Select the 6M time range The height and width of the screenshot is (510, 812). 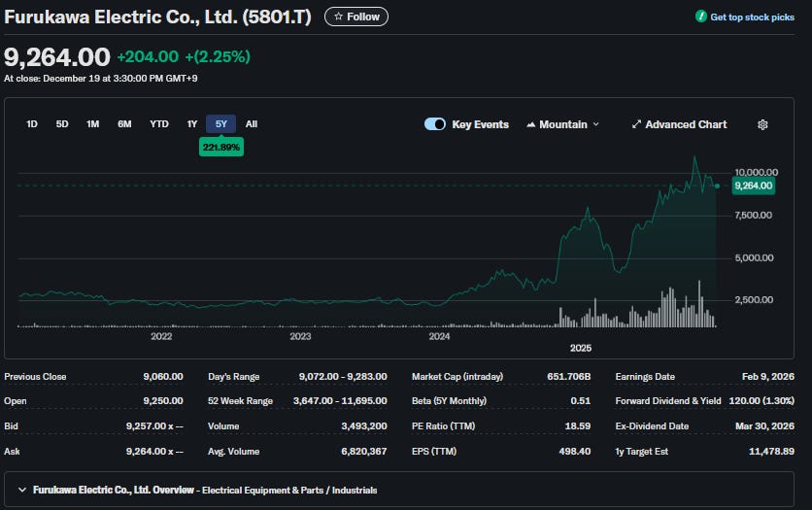tap(124, 124)
